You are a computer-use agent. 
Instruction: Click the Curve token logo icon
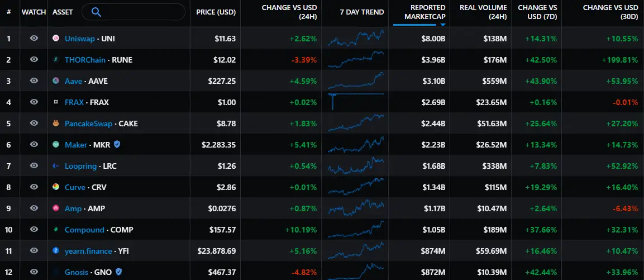coord(56,187)
